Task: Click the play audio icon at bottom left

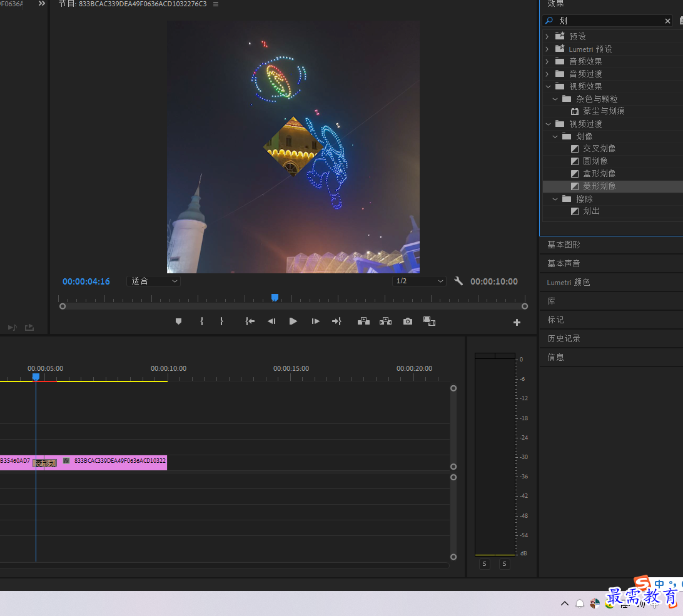Action: coord(13,327)
